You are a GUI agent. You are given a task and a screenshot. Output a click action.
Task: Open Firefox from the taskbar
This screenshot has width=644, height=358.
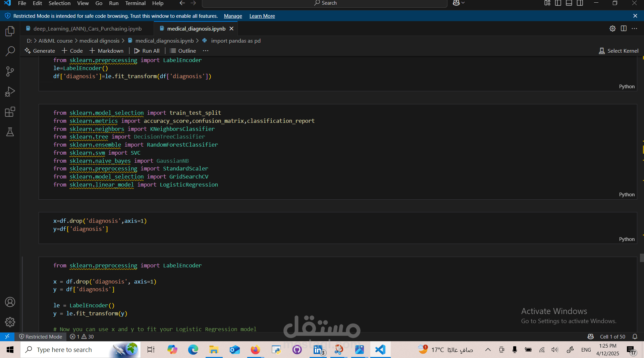pyautogui.click(x=255, y=350)
